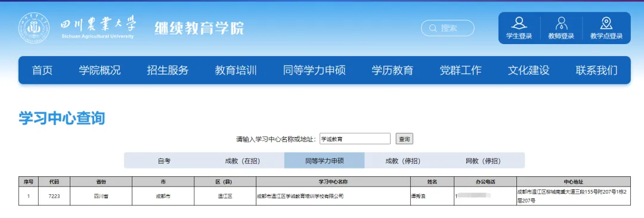Click the 序号 column header
644x218 pixels.
(x=29, y=182)
